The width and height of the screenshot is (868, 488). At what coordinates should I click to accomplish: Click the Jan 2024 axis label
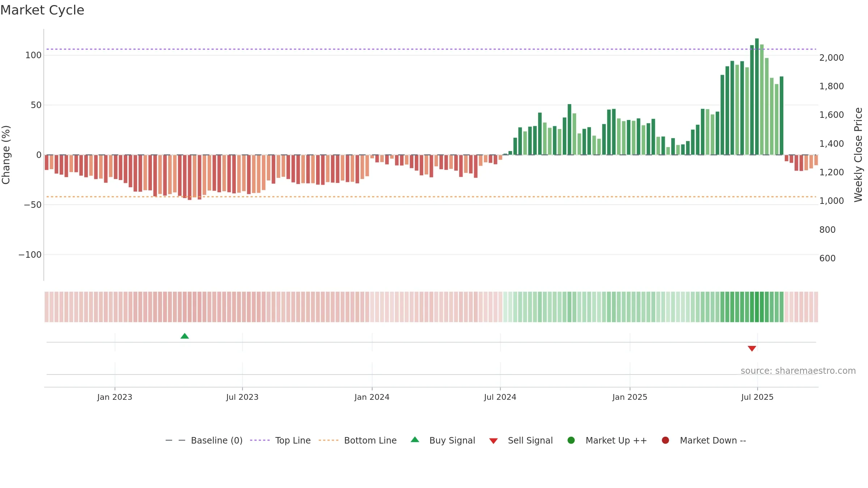coord(372,397)
